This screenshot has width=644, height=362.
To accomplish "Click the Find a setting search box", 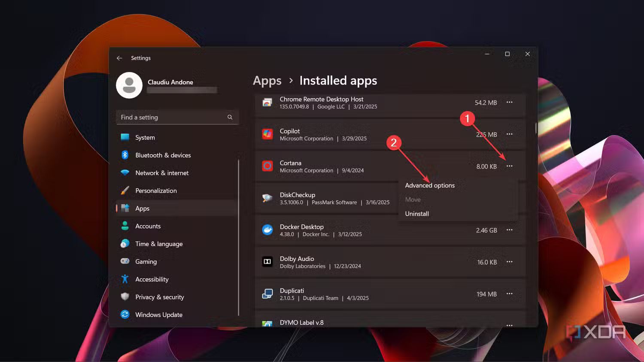I will coord(172,117).
